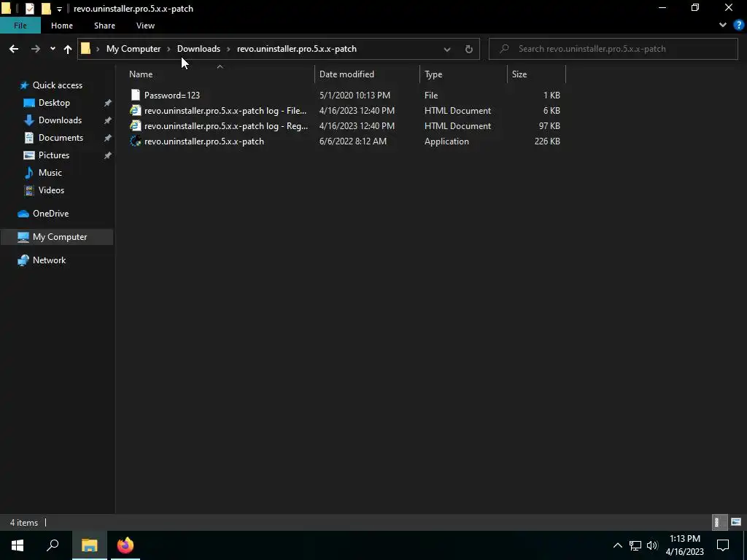This screenshot has height=560, width=747.
Task: Go up one folder level arrow
Action: click(68, 49)
